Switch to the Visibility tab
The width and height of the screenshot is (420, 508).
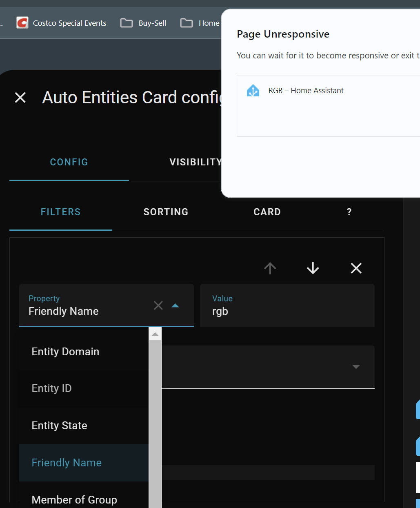pyautogui.click(x=195, y=162)
